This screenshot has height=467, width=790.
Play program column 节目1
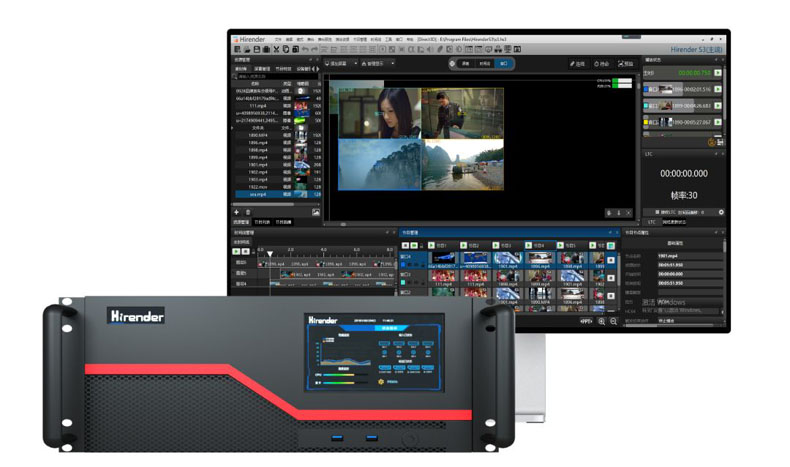point(431,245)
